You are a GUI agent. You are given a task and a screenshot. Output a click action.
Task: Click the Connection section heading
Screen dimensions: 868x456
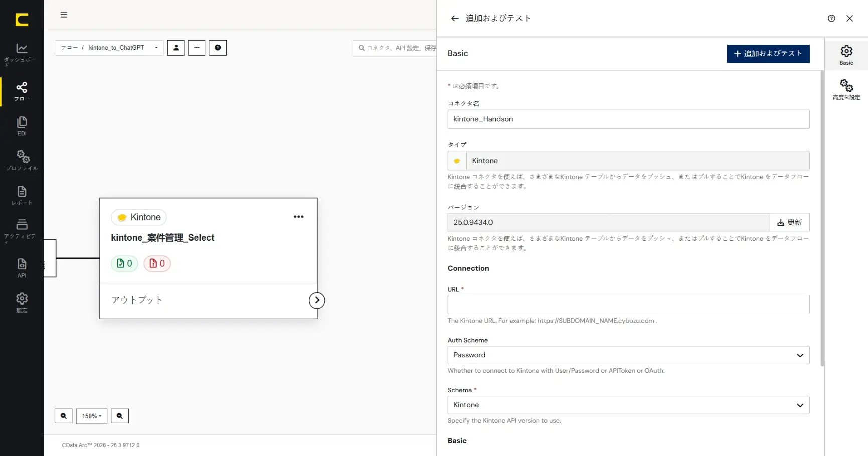click(468, 268)
